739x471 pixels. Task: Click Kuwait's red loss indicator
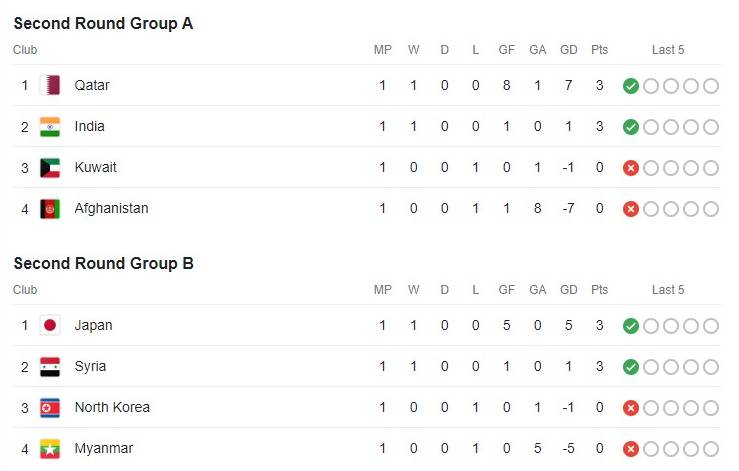[x=631, y=168]
